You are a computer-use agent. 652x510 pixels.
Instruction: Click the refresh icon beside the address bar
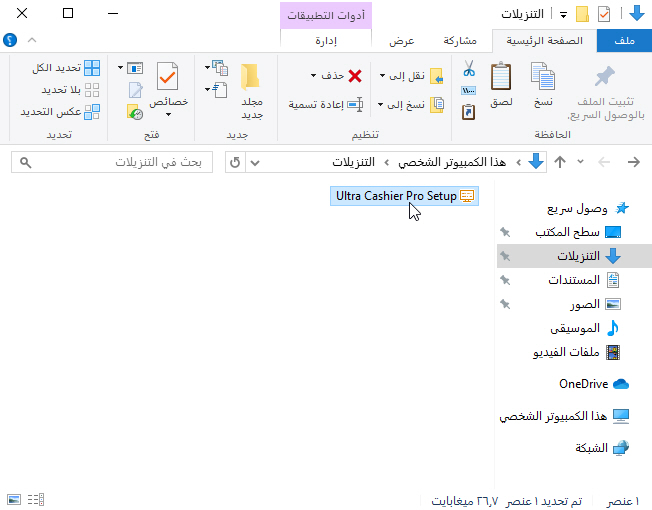pos(234,162)
